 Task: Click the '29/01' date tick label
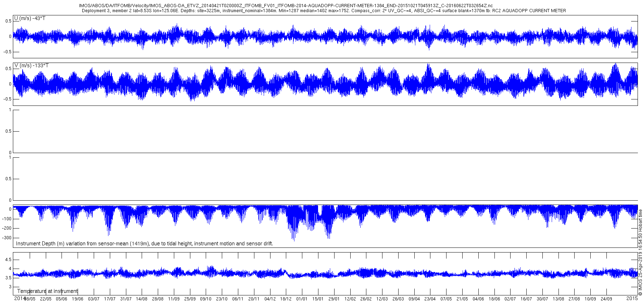[x=334, y=299]
